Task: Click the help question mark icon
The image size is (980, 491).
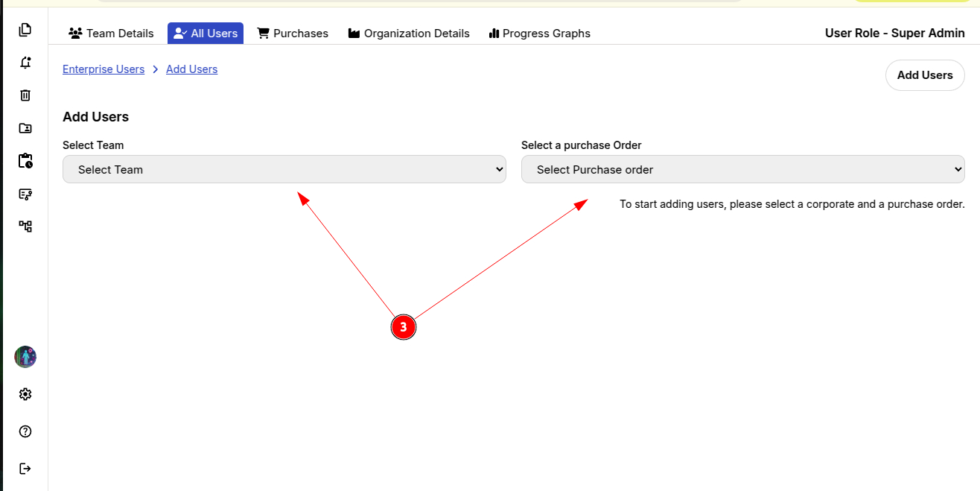Action: point(25,431)
